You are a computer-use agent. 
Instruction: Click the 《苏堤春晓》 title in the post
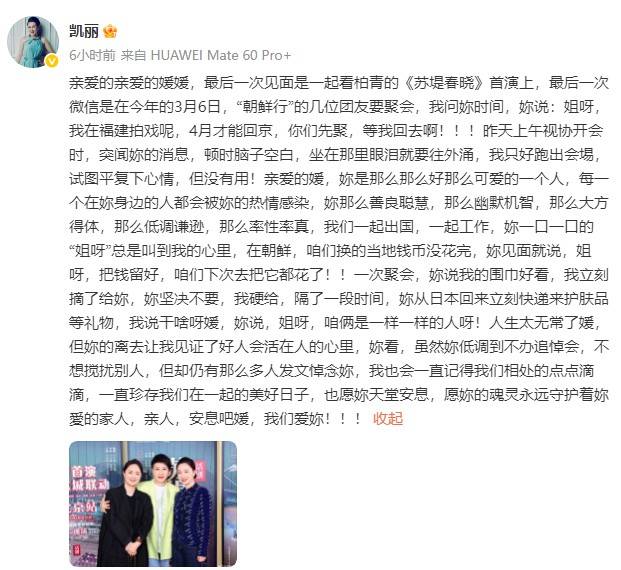click(x=445, y=83)
